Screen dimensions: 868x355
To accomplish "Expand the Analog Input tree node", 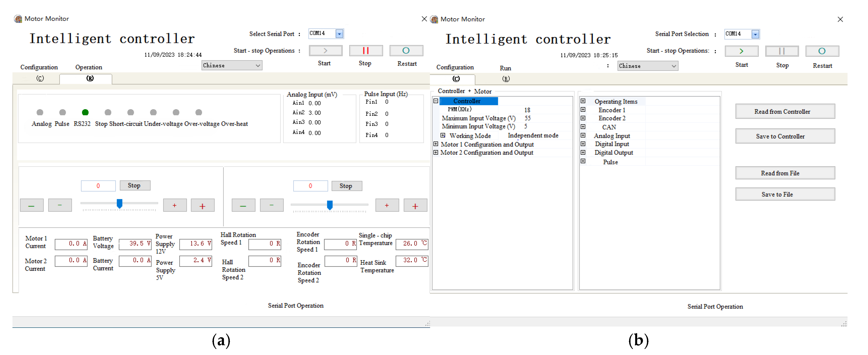I will (583, 135).
